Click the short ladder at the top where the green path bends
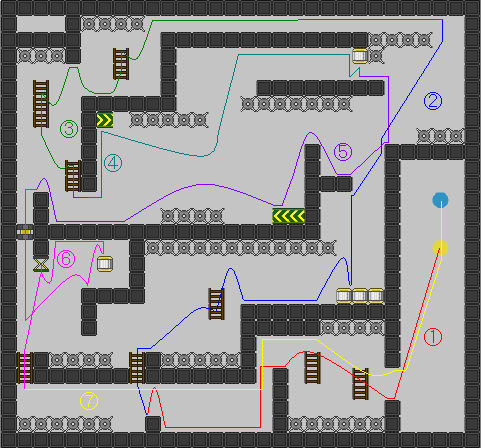The width and height of the screenshot is (481, 448). pos(121,64)
